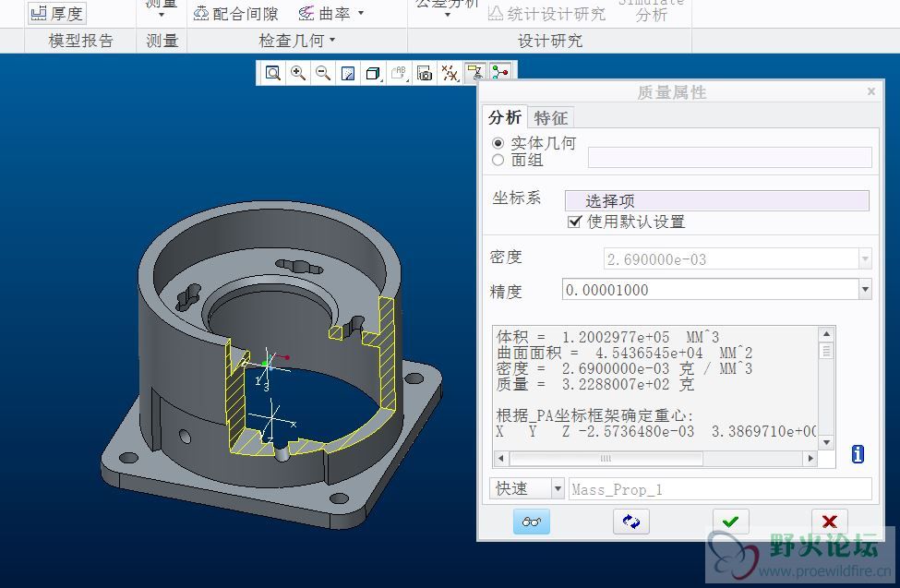The width and height of the screenshot is (900, 588).
Task: Click the horizontal scrollbar thumb in results
Action: point(606,458)
